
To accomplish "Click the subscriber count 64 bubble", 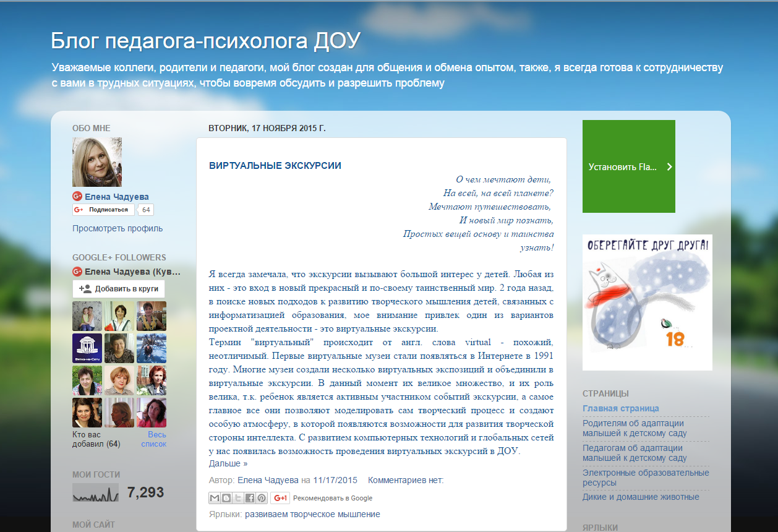I will click(146, 210).
